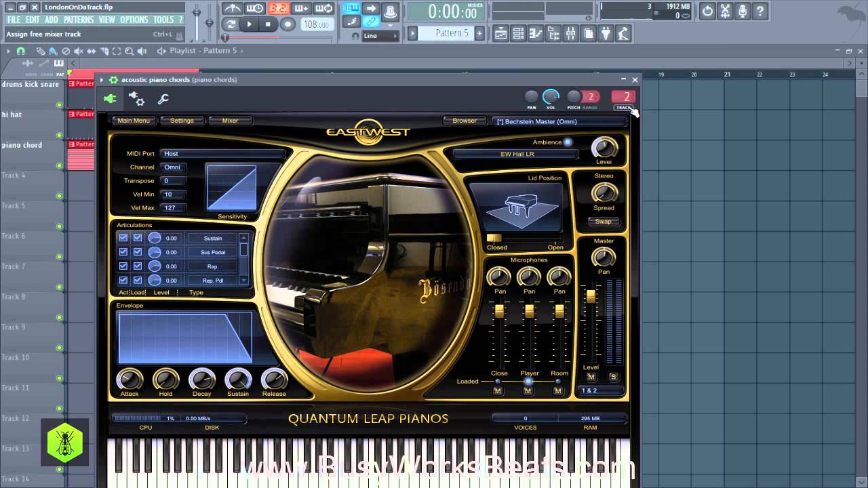The height and width of the screenshot is (488, 868).
Task: Toggle the green plugin editor icon
Action: [110, 99]
